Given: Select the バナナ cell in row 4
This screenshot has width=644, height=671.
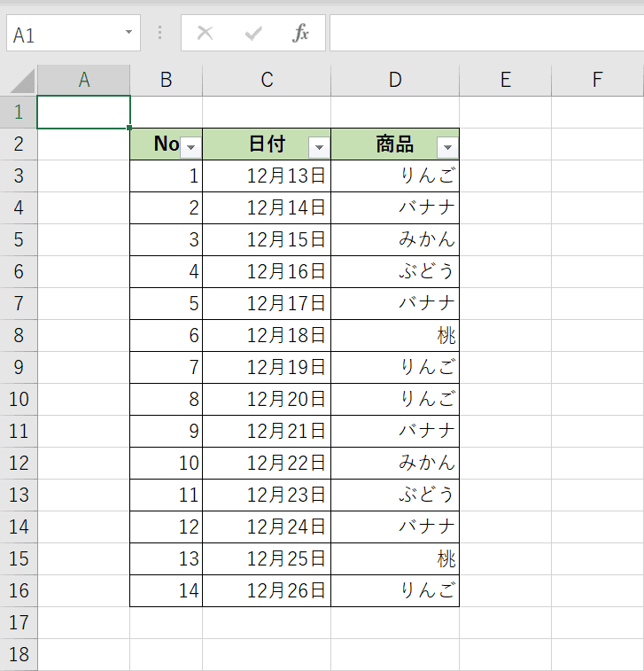Looking at the screenshot, I should point(395,208).
